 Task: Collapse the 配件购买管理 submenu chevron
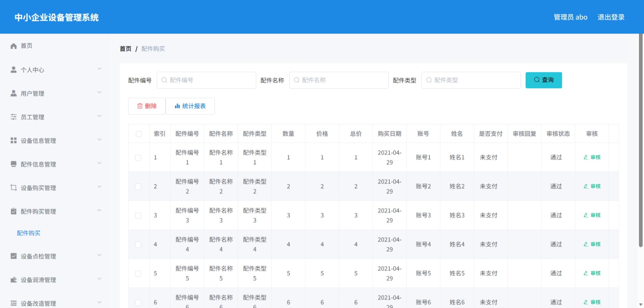(99, 210)
